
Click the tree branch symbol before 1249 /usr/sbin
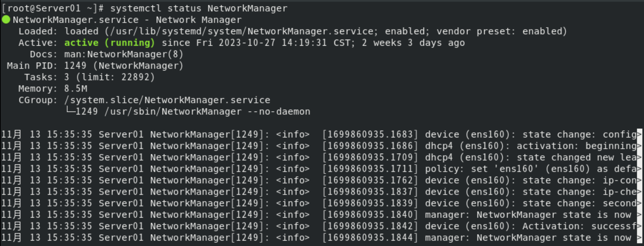point(70,111)
